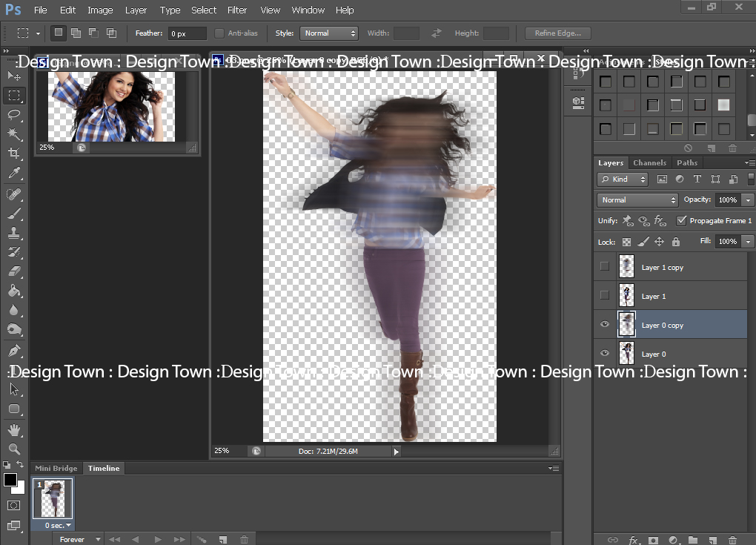Select the Hand tool

[x=13, y=430]
